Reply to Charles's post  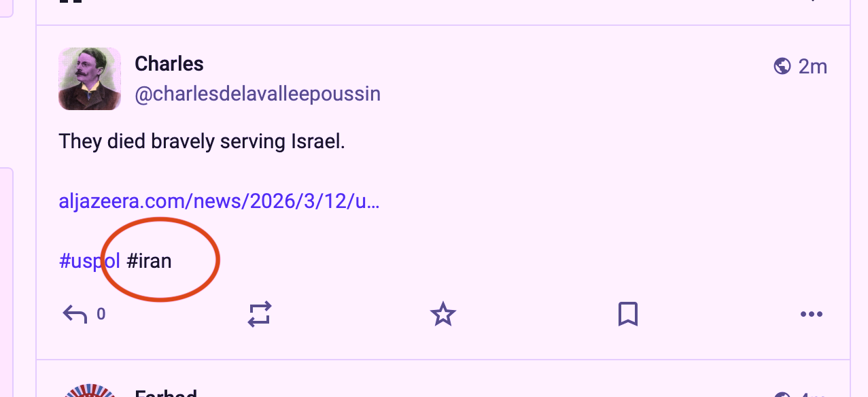point(75,314)
